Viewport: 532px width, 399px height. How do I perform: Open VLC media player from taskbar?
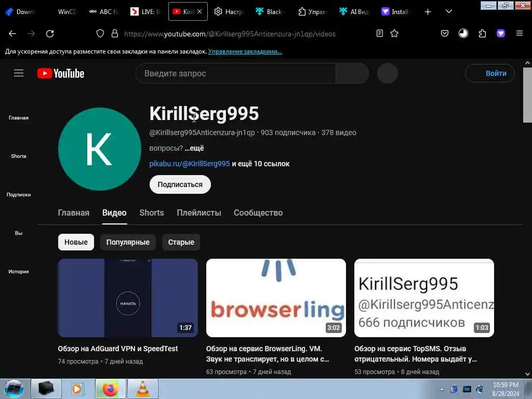click(143, 389)
